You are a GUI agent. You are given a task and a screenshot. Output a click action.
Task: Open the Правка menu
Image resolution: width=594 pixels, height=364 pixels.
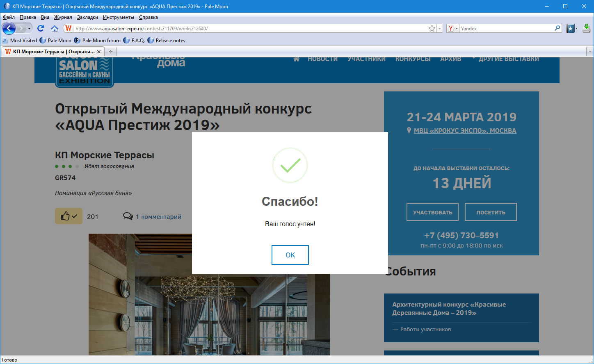point(28,17)
